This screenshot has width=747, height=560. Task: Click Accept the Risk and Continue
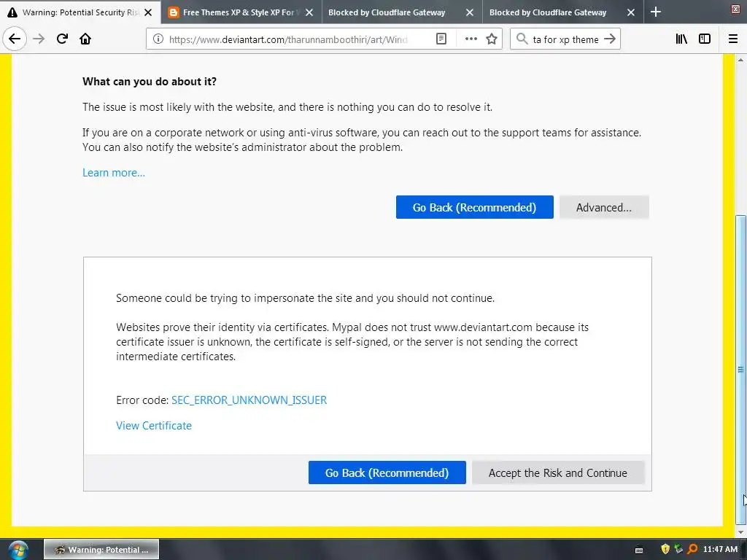pos(558,472)
